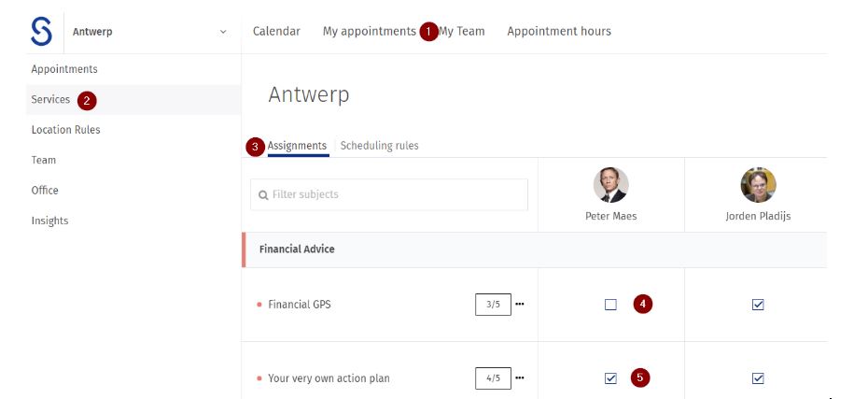Open Insights from the sidebar
Image resolution: width=868 pixels, height=399 pixels.
tap(49, 221)
